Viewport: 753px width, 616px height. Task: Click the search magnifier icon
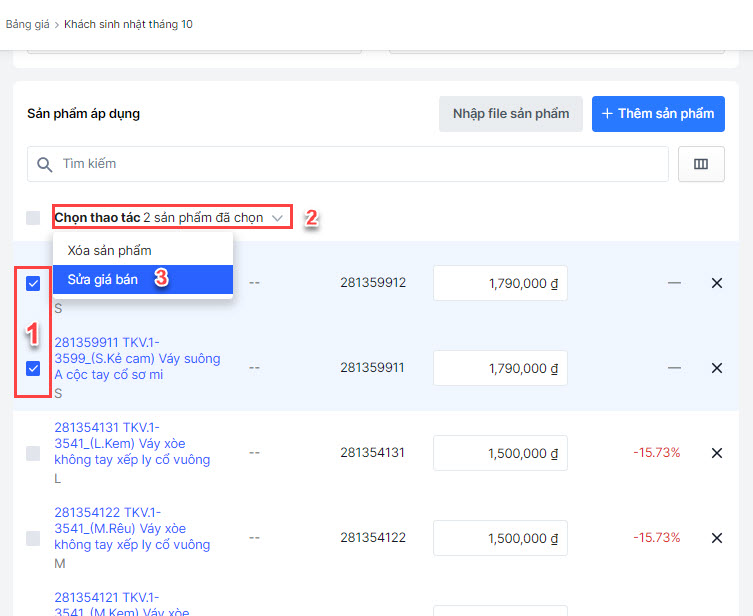[45, 165]
